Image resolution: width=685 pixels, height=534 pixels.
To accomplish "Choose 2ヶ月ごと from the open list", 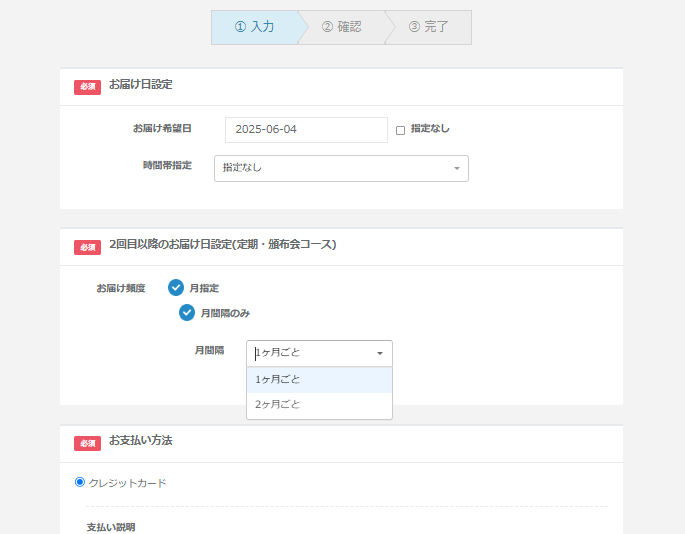I will tap(319, 405).
